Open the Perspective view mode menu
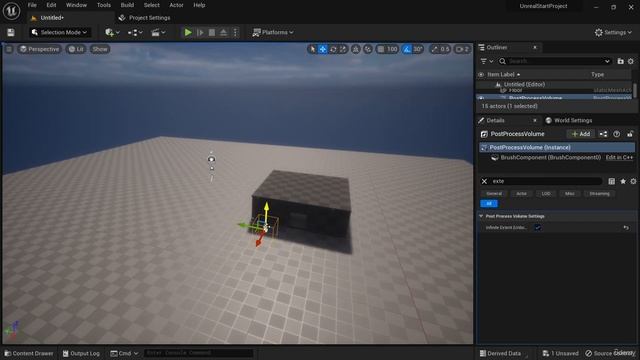This screenshot has height=360, width=640. pyautogui.click(x=40, y=49)
